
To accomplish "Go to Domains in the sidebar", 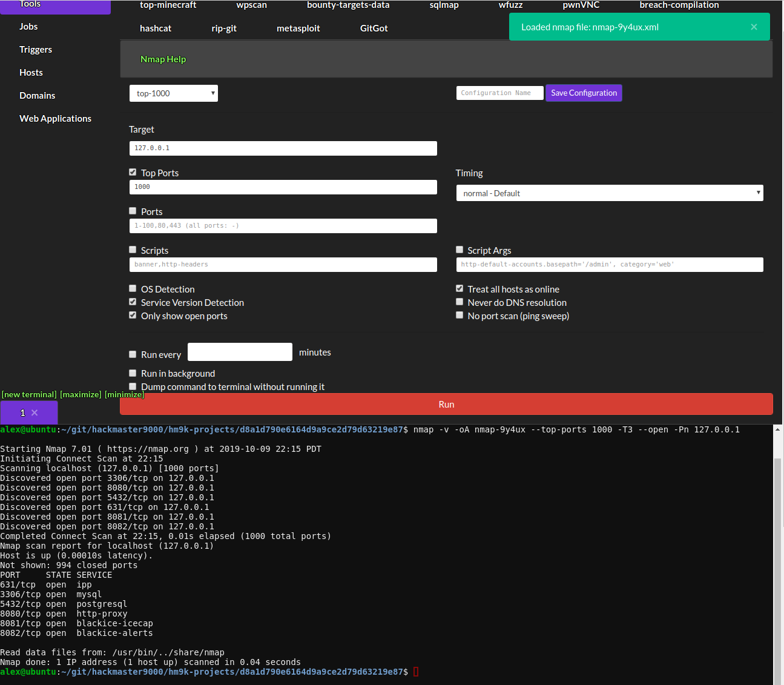I will 37,96.
